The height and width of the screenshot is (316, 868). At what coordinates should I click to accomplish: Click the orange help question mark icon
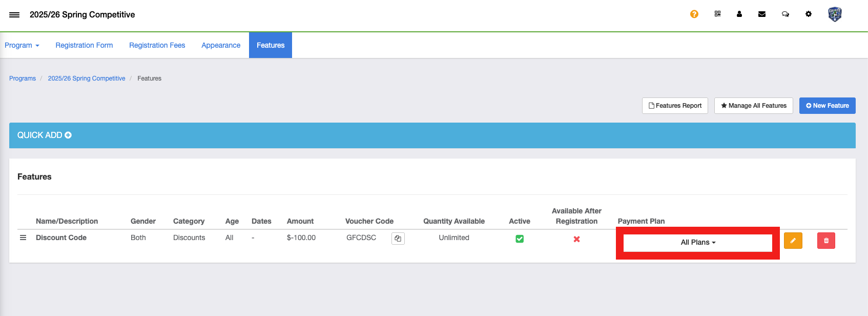tap(694, 14)
